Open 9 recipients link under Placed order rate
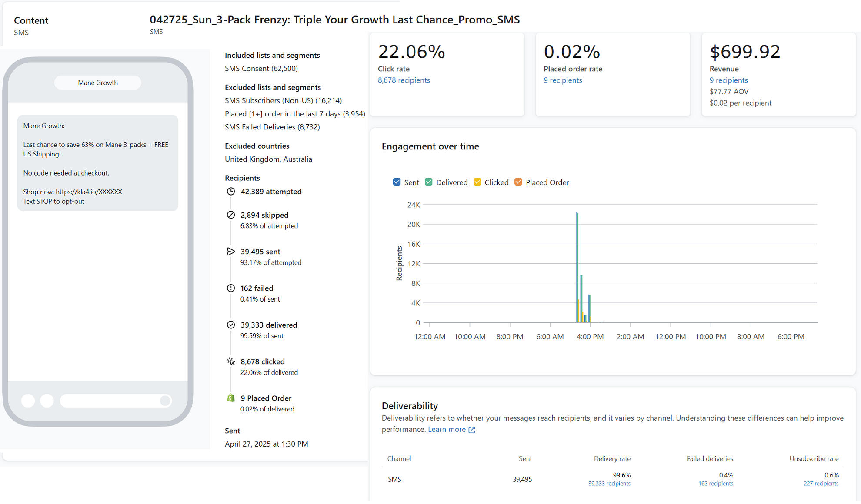The height and width of the screenshot is (504, 861). click(x=563, y=80)
